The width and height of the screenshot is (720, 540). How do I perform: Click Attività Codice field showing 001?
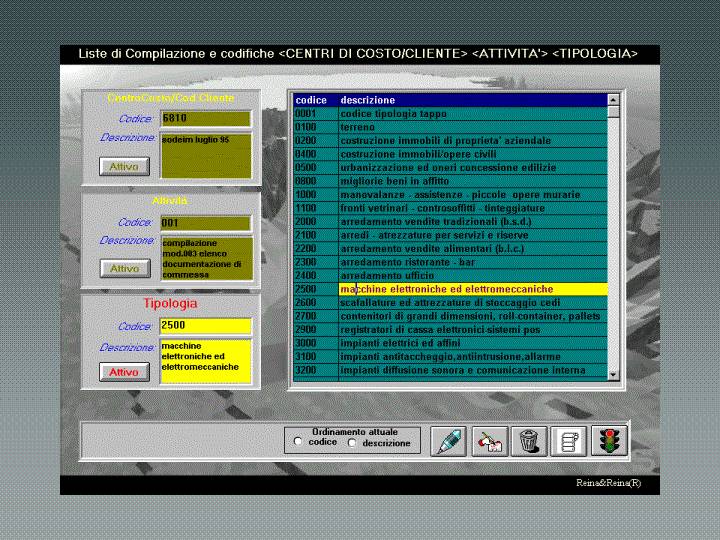tap(205, 223)
